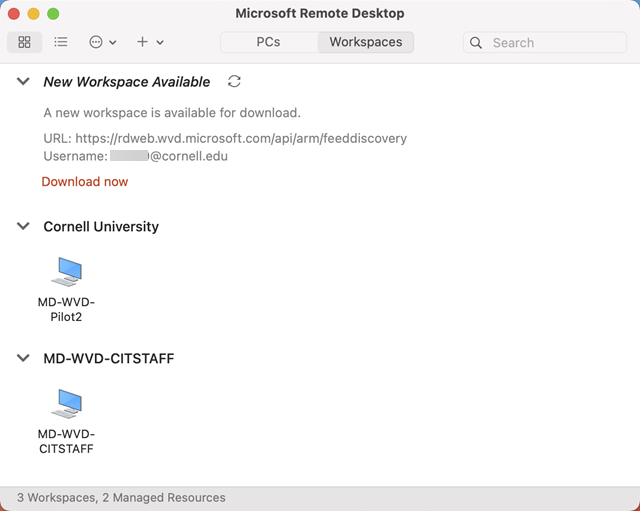This screenshot has width=640, height=511.
Task: Collapse the Cornell University workspace group
Action: click(23, 227)
